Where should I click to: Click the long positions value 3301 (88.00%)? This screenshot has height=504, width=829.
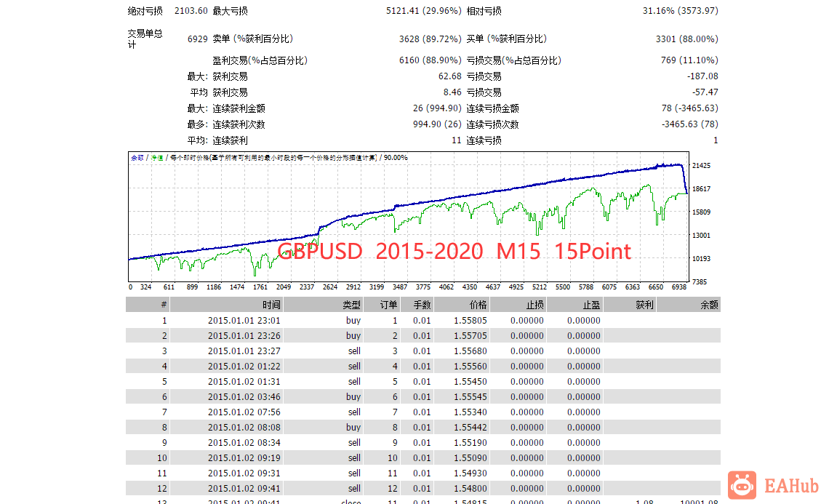point(686,39)
